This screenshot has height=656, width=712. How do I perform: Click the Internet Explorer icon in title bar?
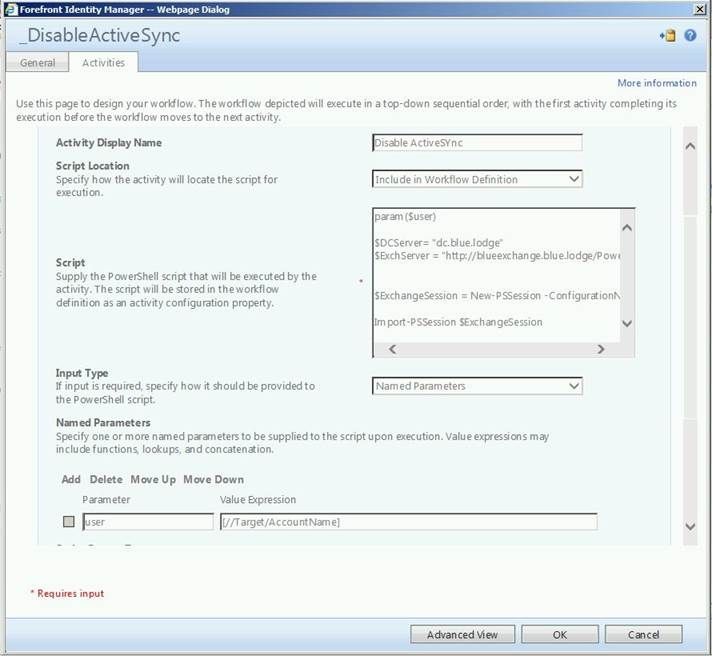(x=11, y=9)
